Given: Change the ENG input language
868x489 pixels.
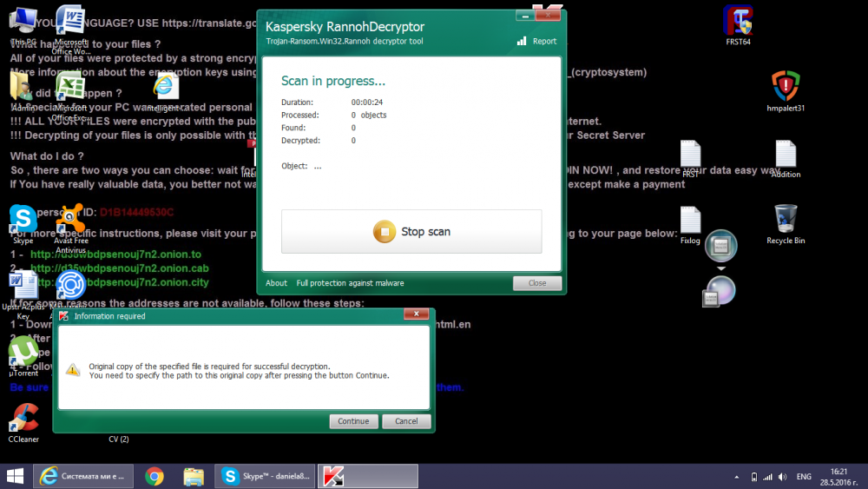Looking at the screenshot, I should pos(804,477).
